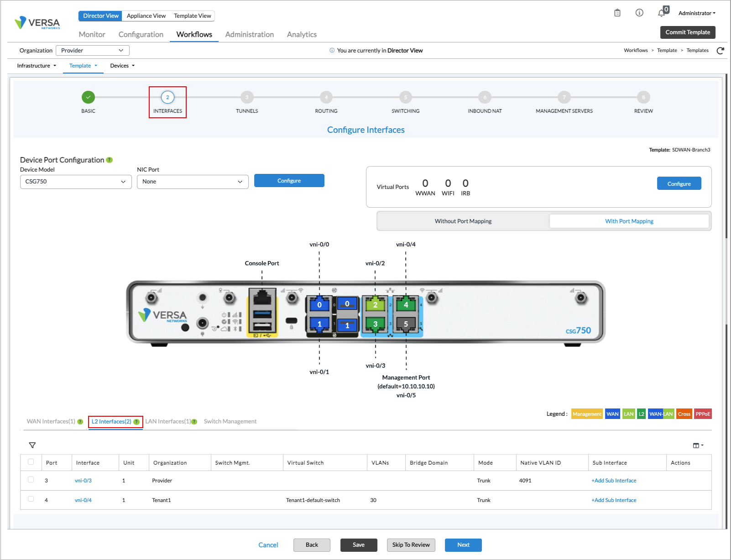Image resolution: width=731 pixels, height=560 pixels.
Task: Select the checkbox for vni-0/4 row
Action: [31, 499]
